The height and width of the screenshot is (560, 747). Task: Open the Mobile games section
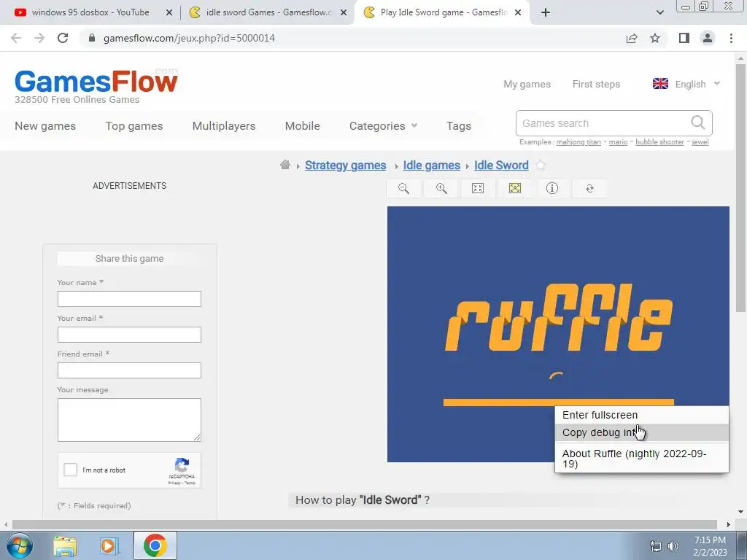coord(303,125)
